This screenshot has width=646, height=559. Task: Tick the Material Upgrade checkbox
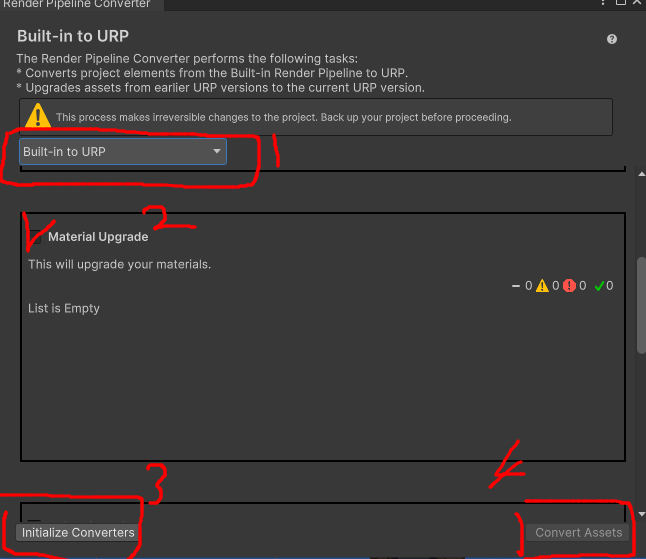35,237
